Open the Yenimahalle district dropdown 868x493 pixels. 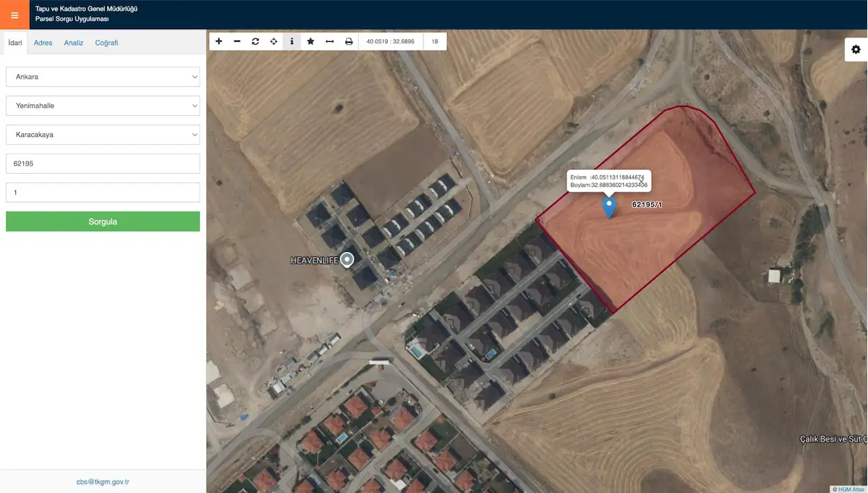point(103,106)
